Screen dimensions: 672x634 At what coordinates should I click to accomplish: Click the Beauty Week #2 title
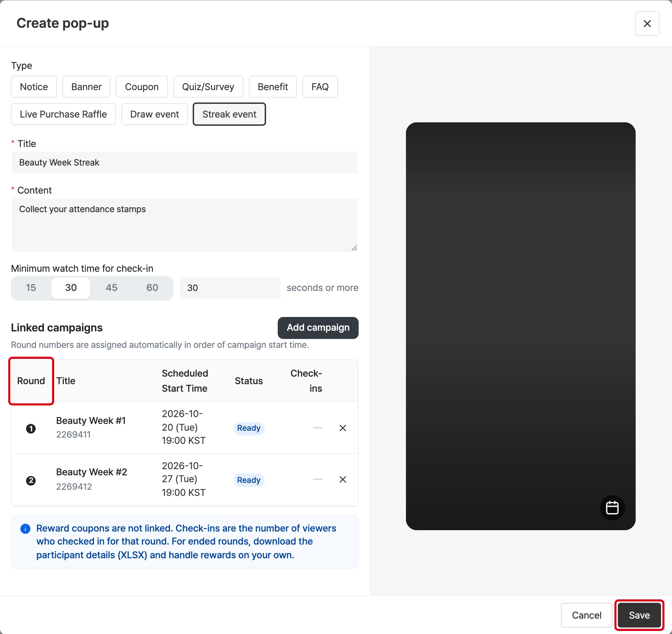(x=92, y=472)
